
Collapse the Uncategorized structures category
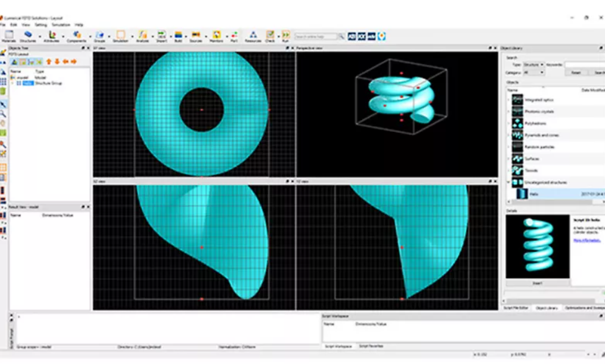coord(508,183)
